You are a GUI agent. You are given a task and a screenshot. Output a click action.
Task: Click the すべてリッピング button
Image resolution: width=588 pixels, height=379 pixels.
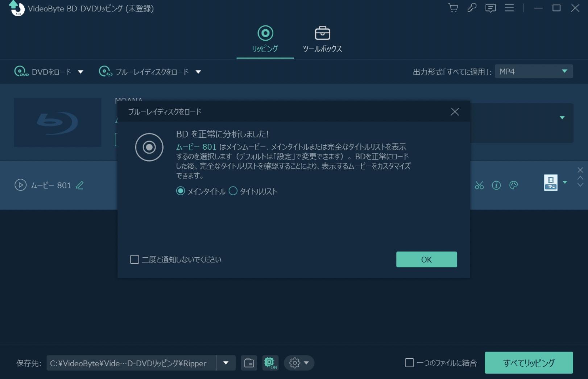[x=529, y=363]
